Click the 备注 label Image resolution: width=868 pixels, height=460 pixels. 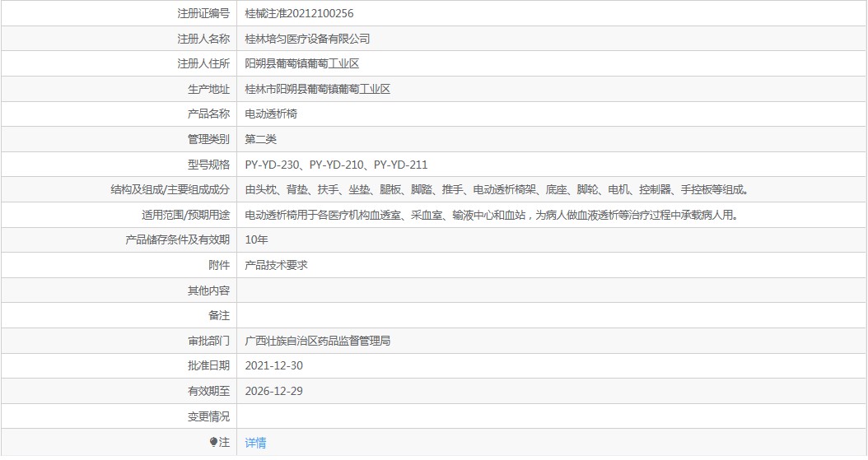pyautogui.click(x=219, y=316)
